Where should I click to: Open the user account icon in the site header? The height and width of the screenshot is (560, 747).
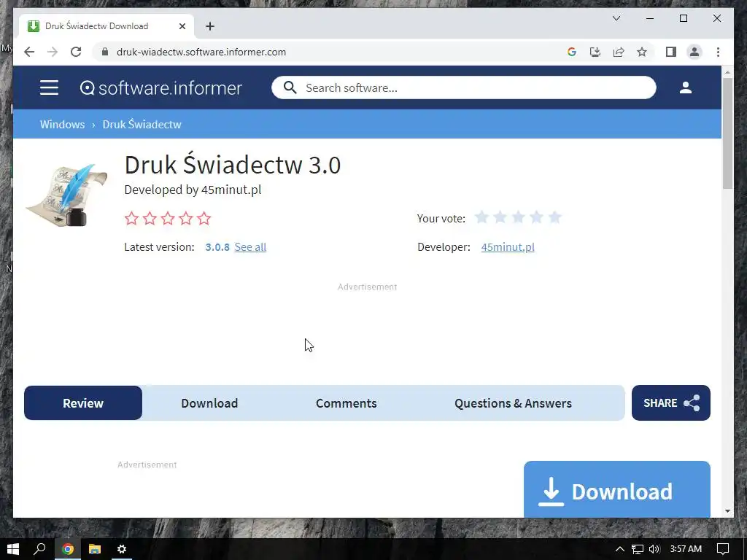pos(686,87)
